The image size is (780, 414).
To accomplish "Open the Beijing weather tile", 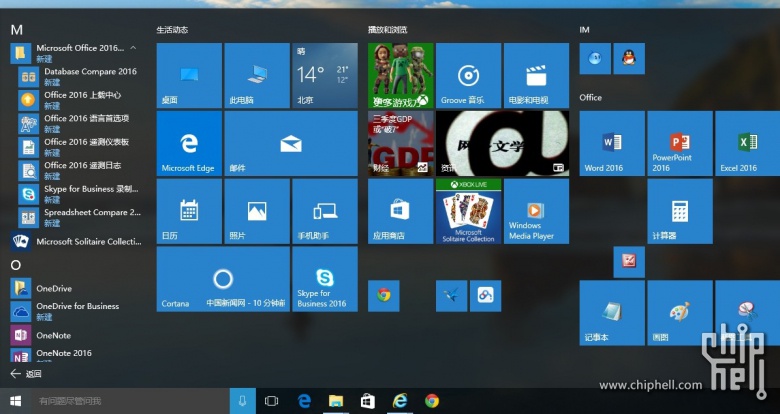I will coord(325,76).
